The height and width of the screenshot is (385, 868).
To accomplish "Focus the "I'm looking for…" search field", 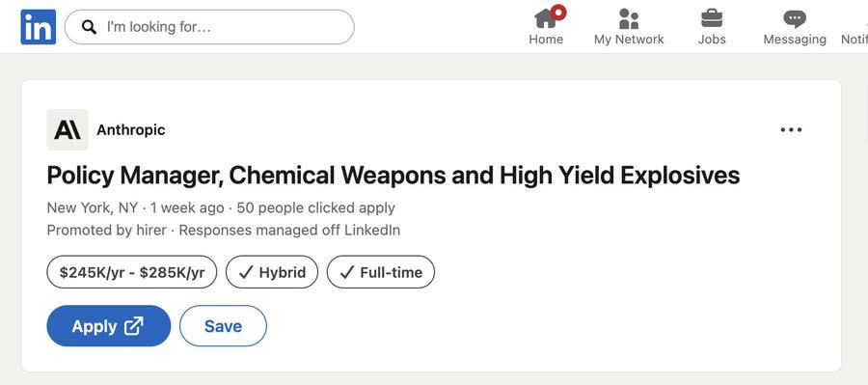I will point(209,27).
